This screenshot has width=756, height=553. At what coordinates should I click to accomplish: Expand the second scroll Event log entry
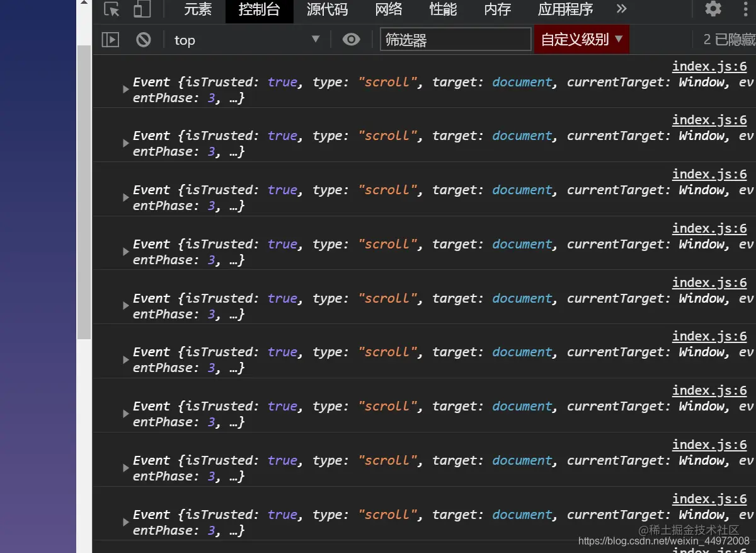pyautogui.click(x=126, y=144)
